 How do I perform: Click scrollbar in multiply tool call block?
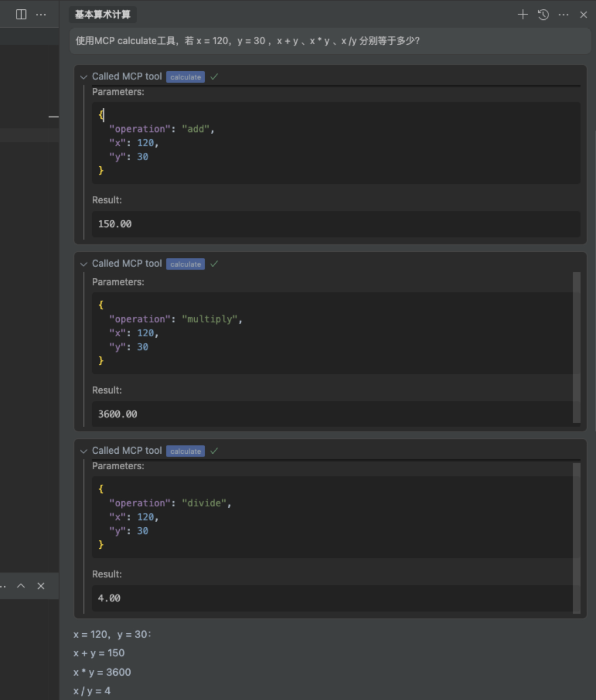(x=577, y=348)
